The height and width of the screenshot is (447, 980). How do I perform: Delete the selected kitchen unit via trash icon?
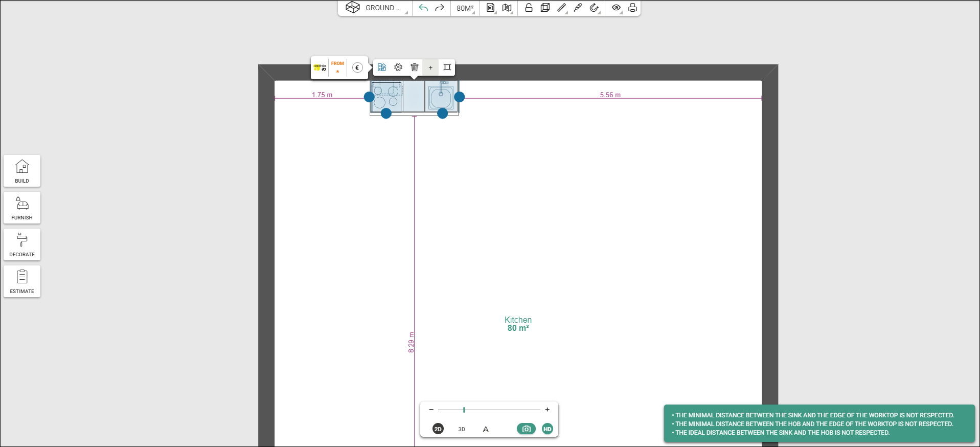click(415, 68)
